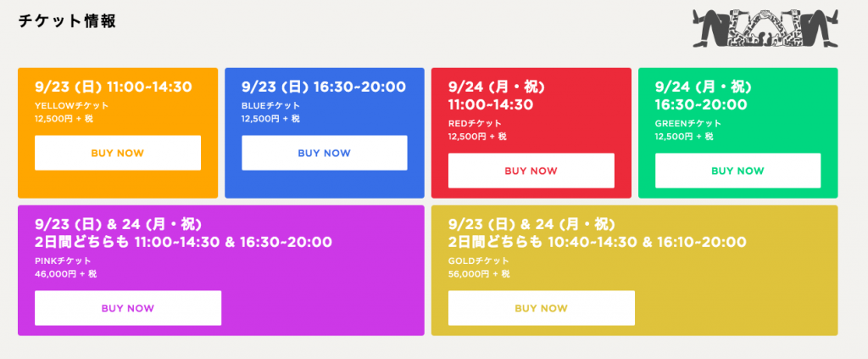Click the REDチケット label text

475,123
